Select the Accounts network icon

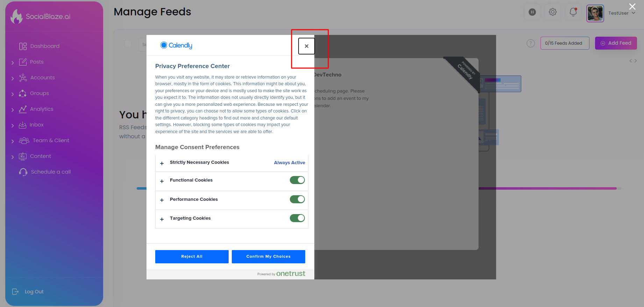(x=23, y=78)
